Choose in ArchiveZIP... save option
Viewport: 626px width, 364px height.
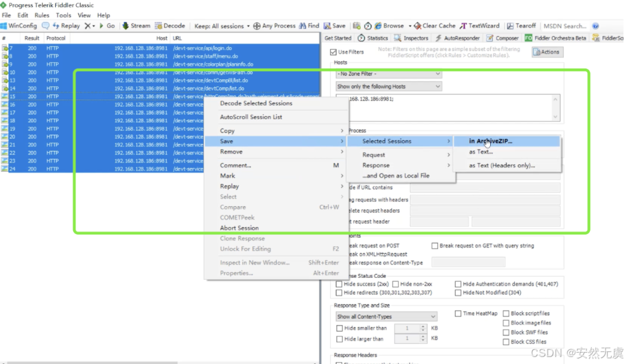507,141
